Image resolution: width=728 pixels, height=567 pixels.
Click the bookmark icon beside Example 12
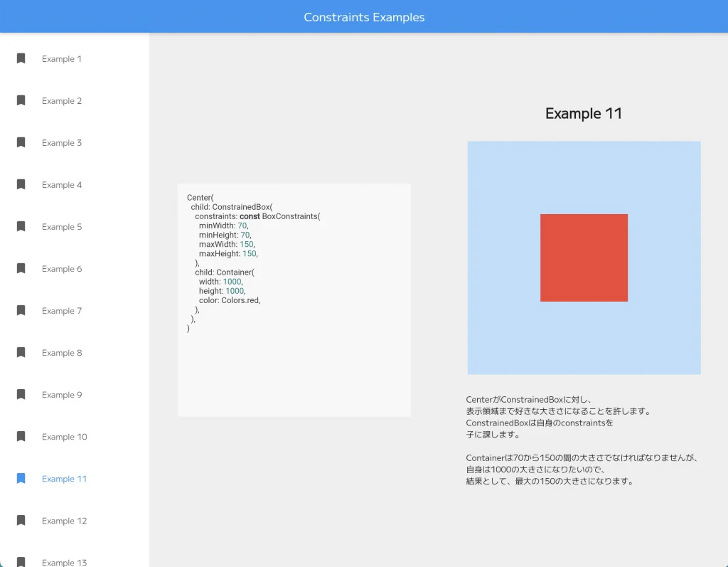tap(21, 521)
